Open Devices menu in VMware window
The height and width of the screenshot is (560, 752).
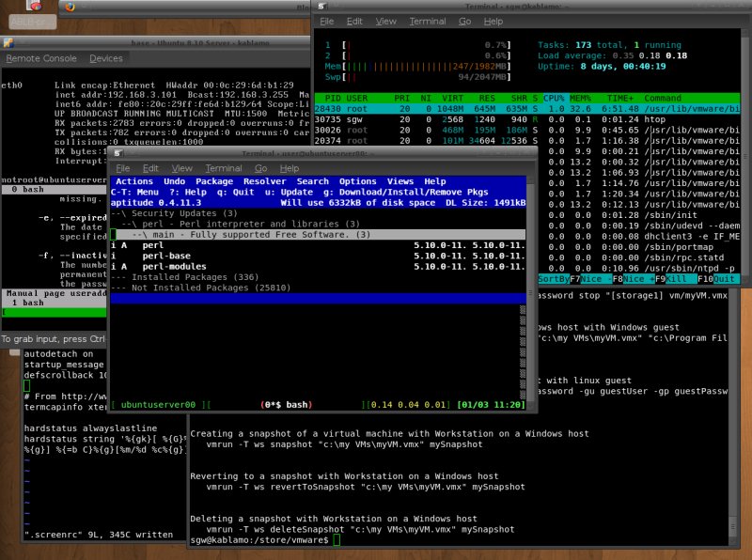pyautogui.click(x=106, y=58)
